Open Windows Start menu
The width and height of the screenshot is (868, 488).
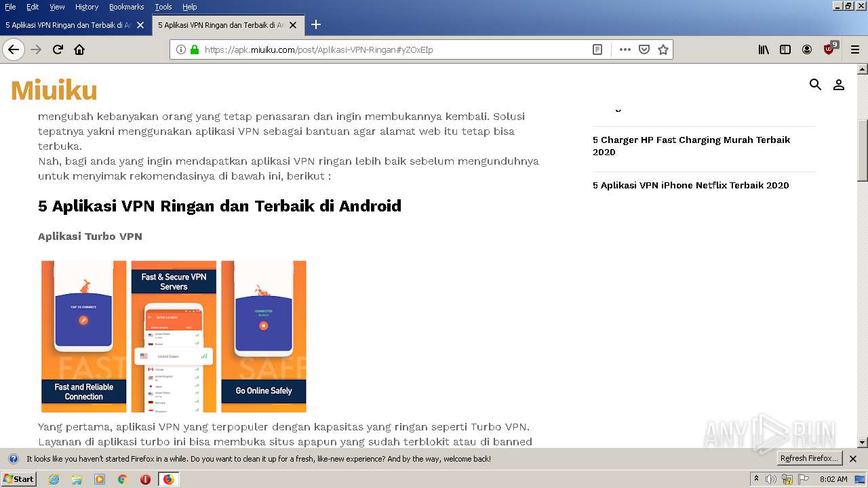pos(19,479)
